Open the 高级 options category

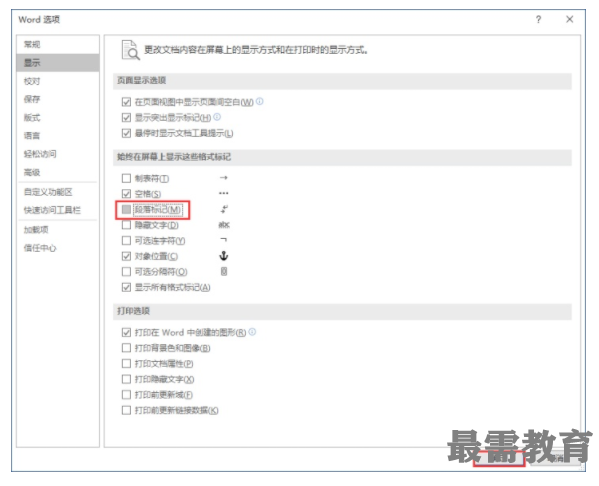coord(58,172)
